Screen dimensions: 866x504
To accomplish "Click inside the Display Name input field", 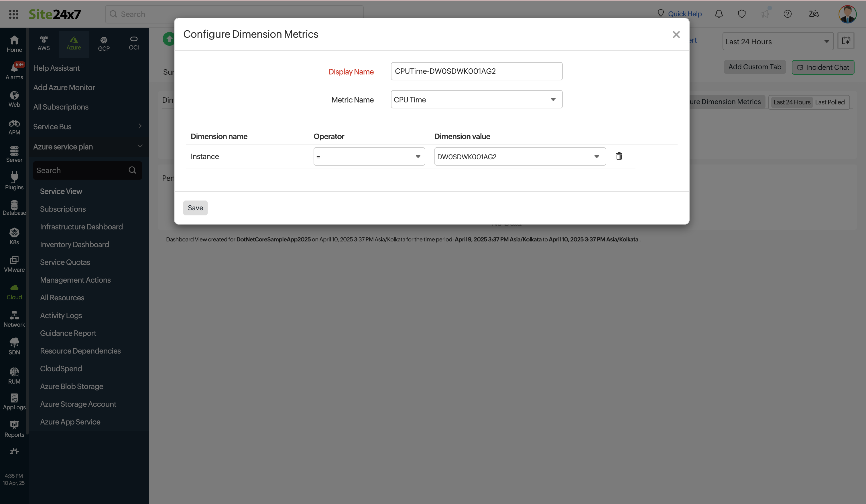I will point(476,71).
